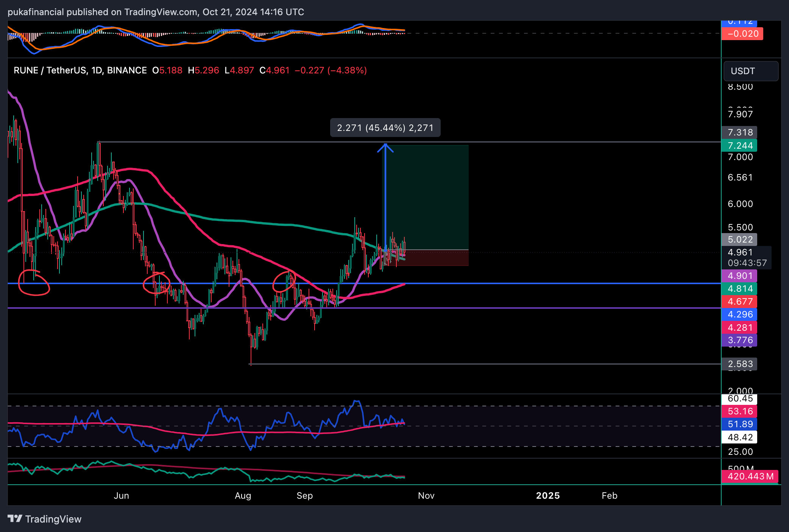Click the pukafinancial publisher name
The width and height of the screenshot is (789, 532).
click(36, 12)
